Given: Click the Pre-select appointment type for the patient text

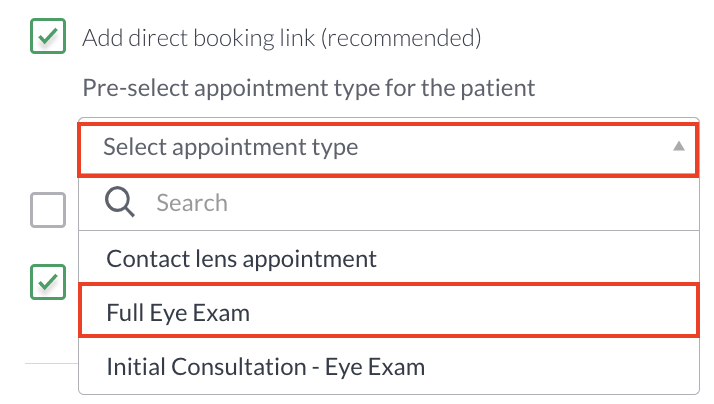Looking at the screenshot, I should pyautogui.click(x=308, y=88).
